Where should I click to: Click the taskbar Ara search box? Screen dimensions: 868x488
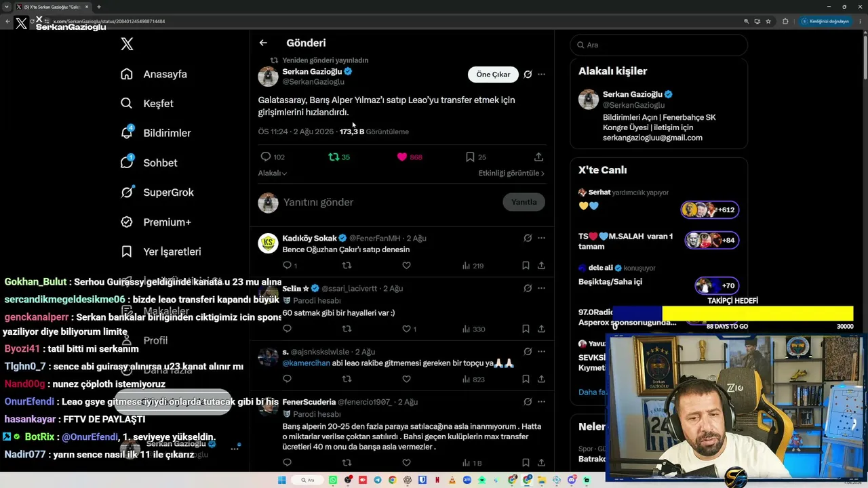click(x=308, y=480)
